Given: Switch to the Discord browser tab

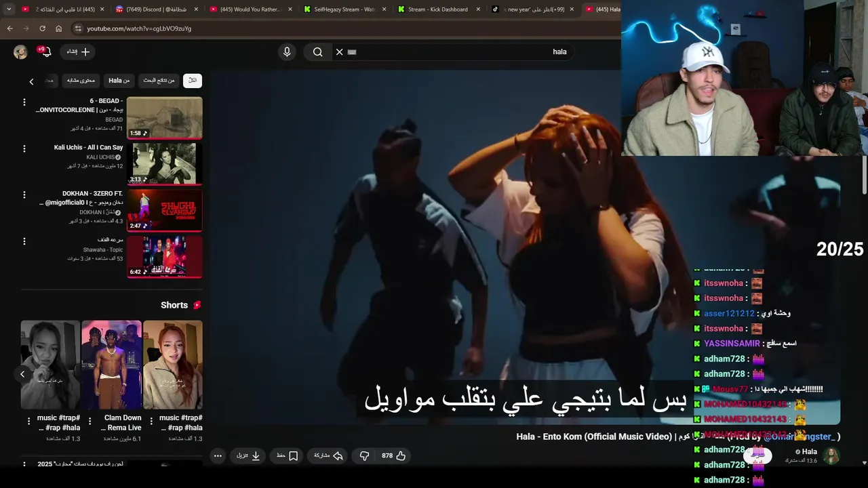Looking at the screenshot, I should coord(156,9).
